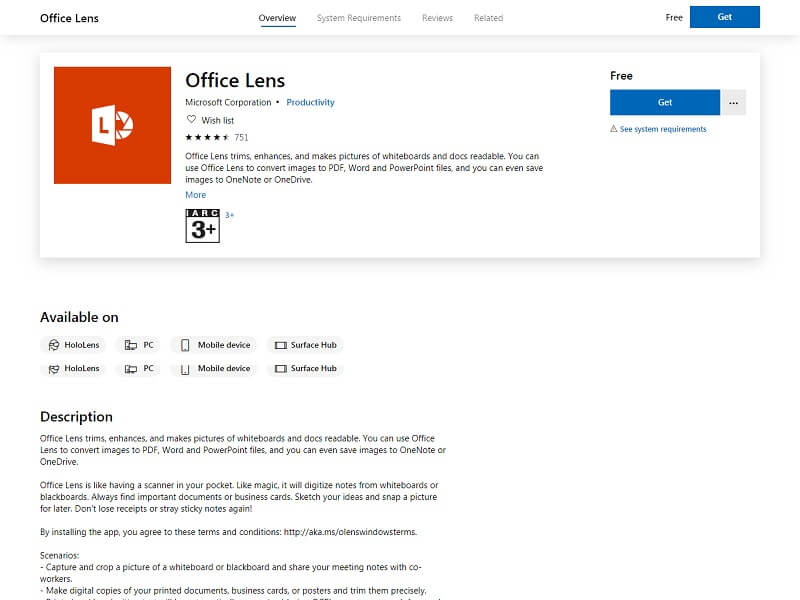Click the aka.ms/olenswindowsterms terms URL
800x600 pixels.
[350, 532]
